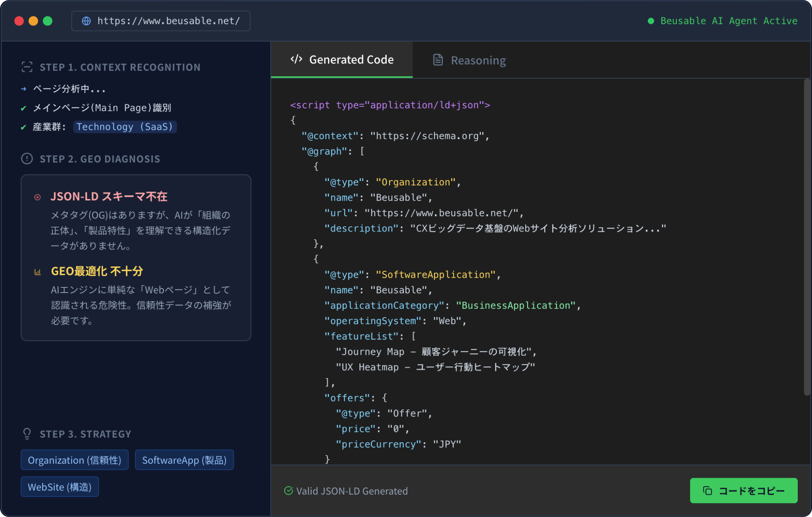Click the green check beside Valid JSON-LD Generated
Screen dimensions: 812x517
[x=288, y=490]
